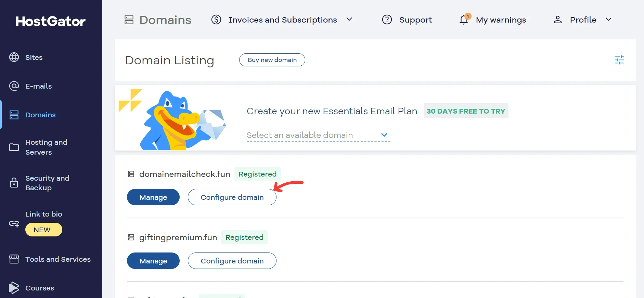Go to Sites in the sidebar
This screenshot has width=644, height=298.
pyautogui.click(x=34, y=57)
